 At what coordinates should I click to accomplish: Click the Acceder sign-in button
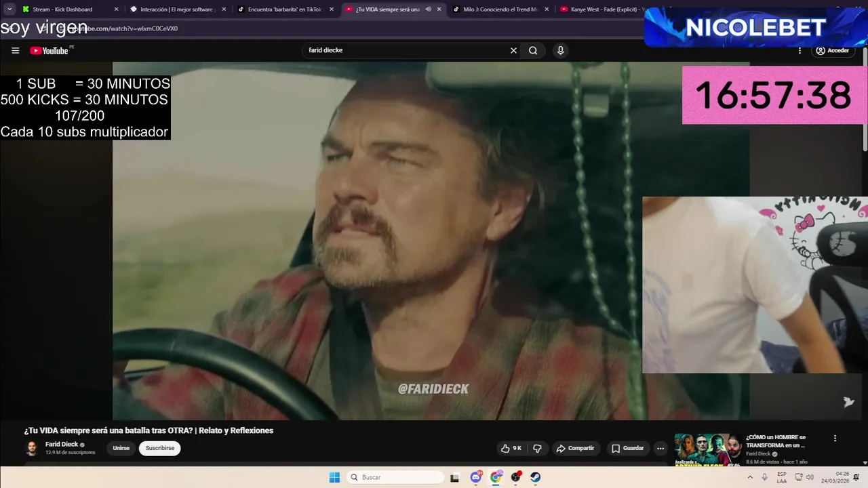833,50
